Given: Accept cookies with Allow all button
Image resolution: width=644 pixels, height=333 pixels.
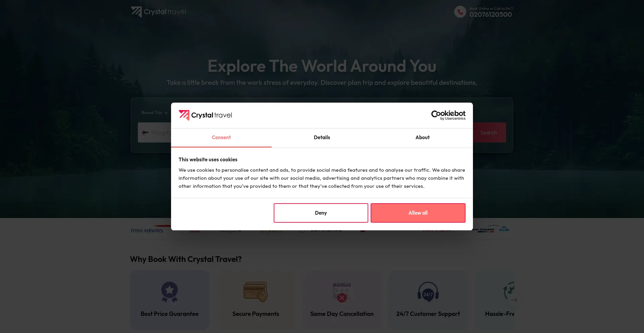Looking at the screenshot, I should (418, 213).
